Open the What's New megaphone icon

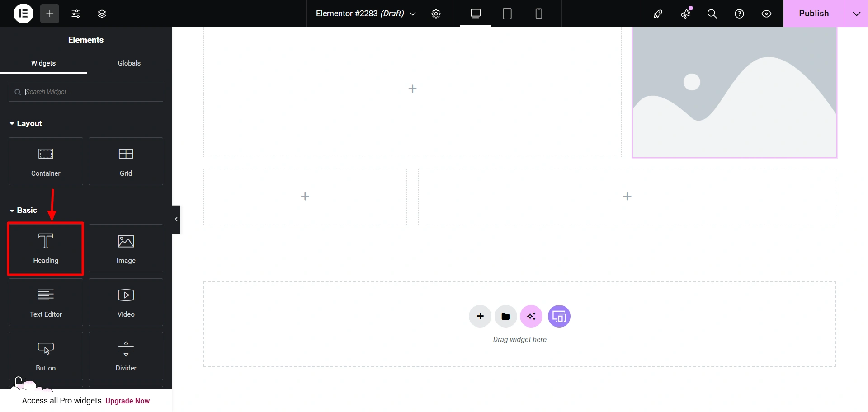point(685,14)
